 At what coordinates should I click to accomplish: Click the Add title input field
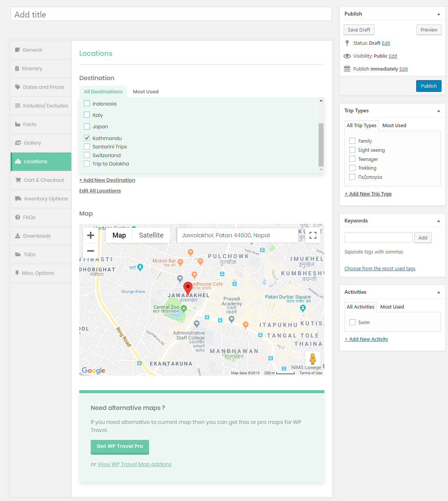tap(171, 14)
